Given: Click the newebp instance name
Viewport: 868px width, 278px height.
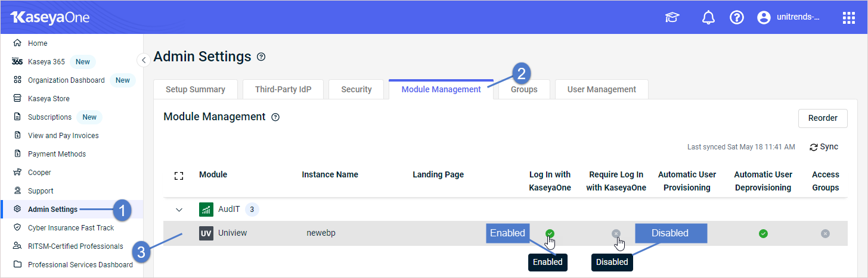Looking at the screenshot, I should pyautogui.click(x=321, y=233).
